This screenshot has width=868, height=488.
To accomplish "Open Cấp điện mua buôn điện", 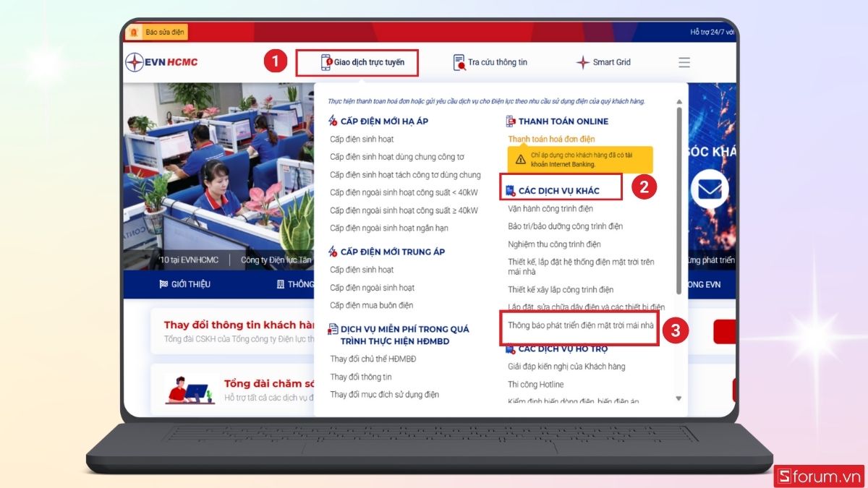I will pos(372,305).
